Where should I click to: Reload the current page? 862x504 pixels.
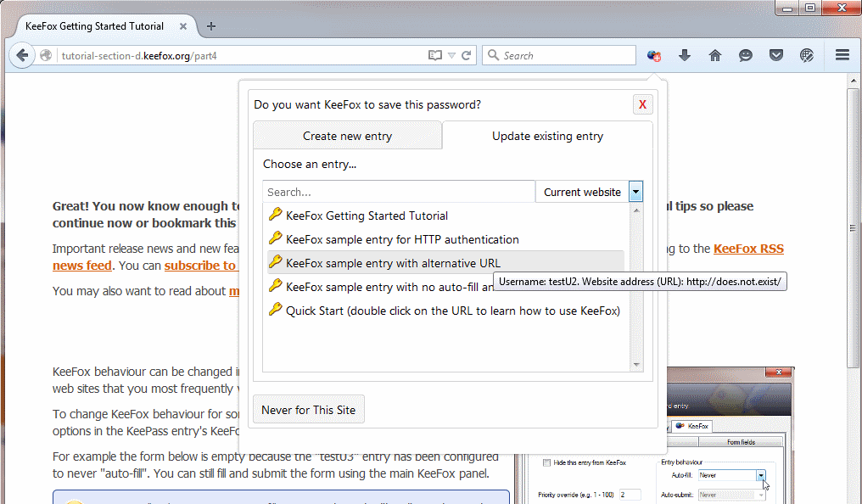click(x=466, y=55)
